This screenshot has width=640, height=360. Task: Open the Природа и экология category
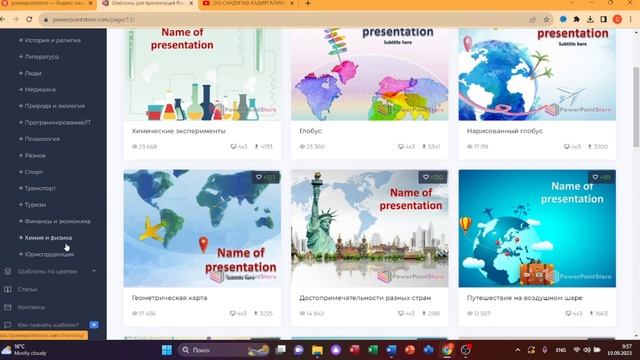click(x=55, y=106)
